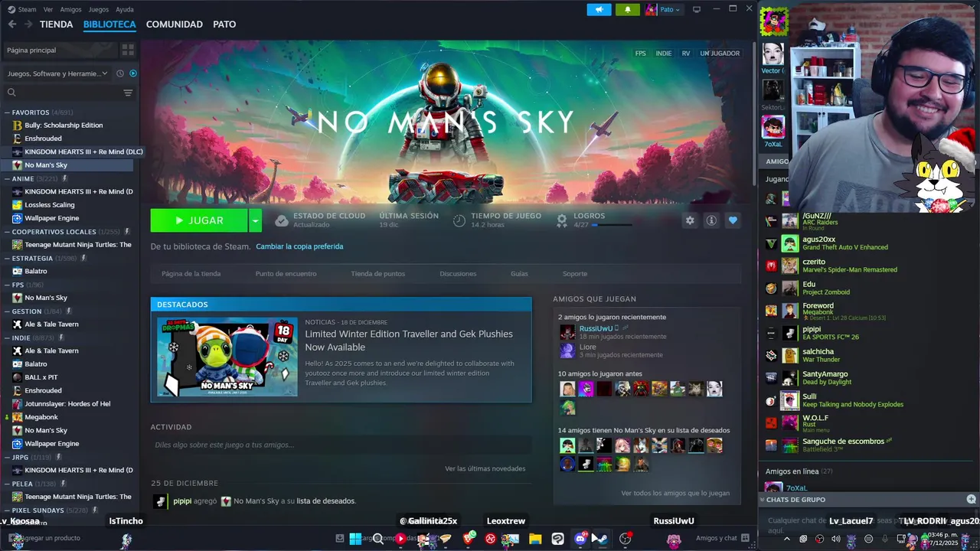Viewport: 980px width, 551px height.
Task: View Estado de Cloud sync status
Action: click(322, 220)
